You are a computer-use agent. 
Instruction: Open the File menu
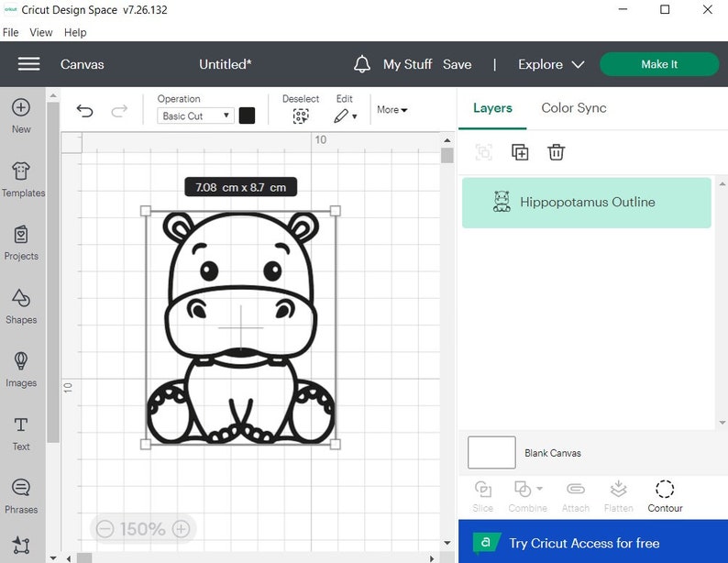(x=11, y=32)
